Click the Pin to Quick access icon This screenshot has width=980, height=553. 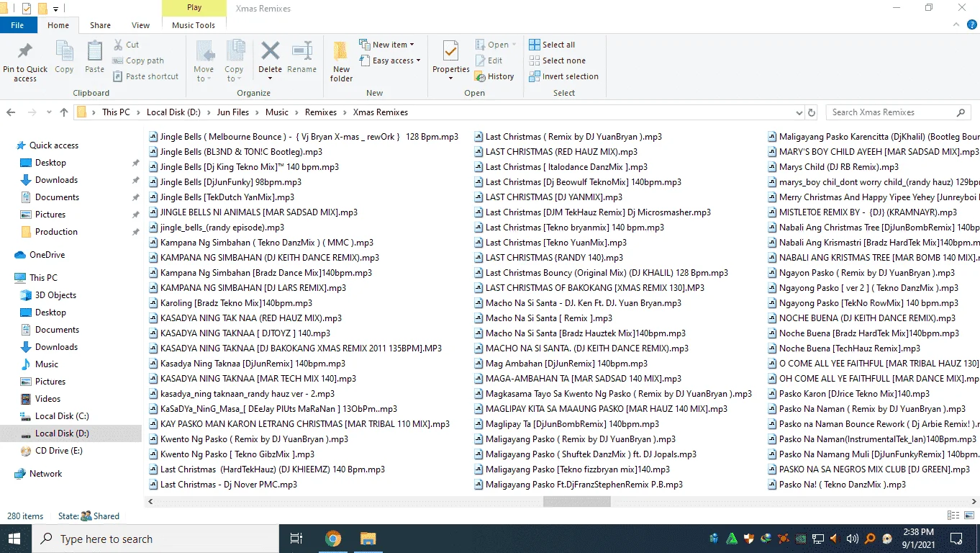[24, 51]
